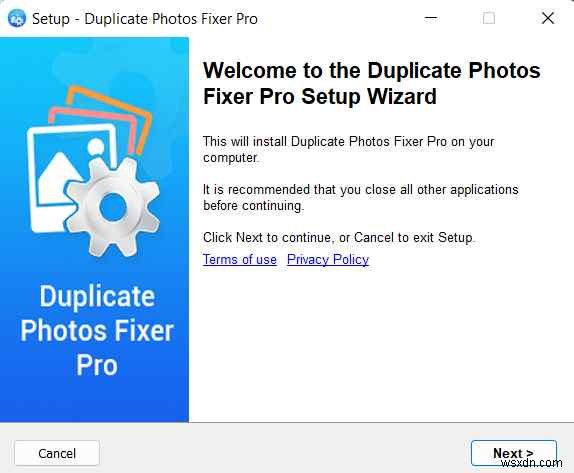
Task: Click the 'Setup - Duplicate Photos Fixer Pro' title text
Action: pyautogui.click(x=145, y=19)
